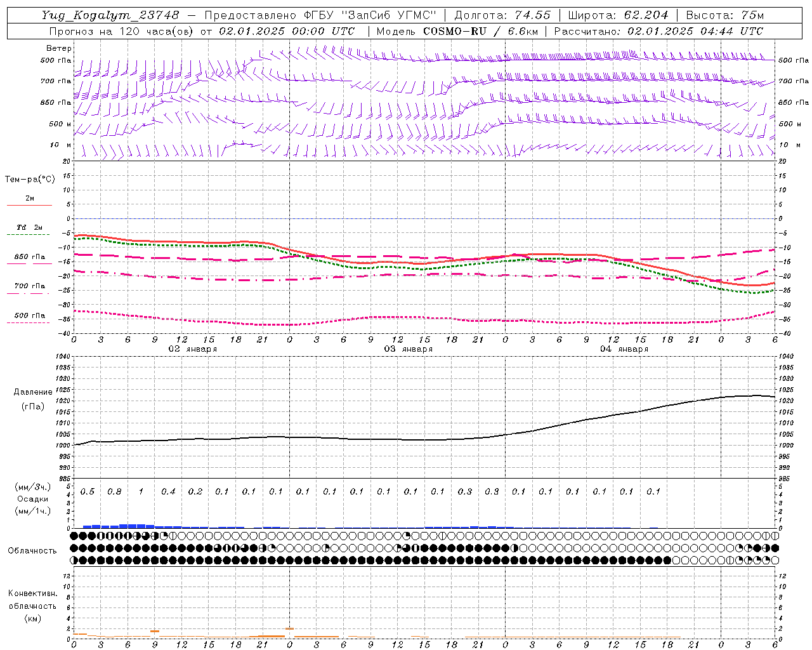Click the 0.8 precipitation value

point(114,491)
